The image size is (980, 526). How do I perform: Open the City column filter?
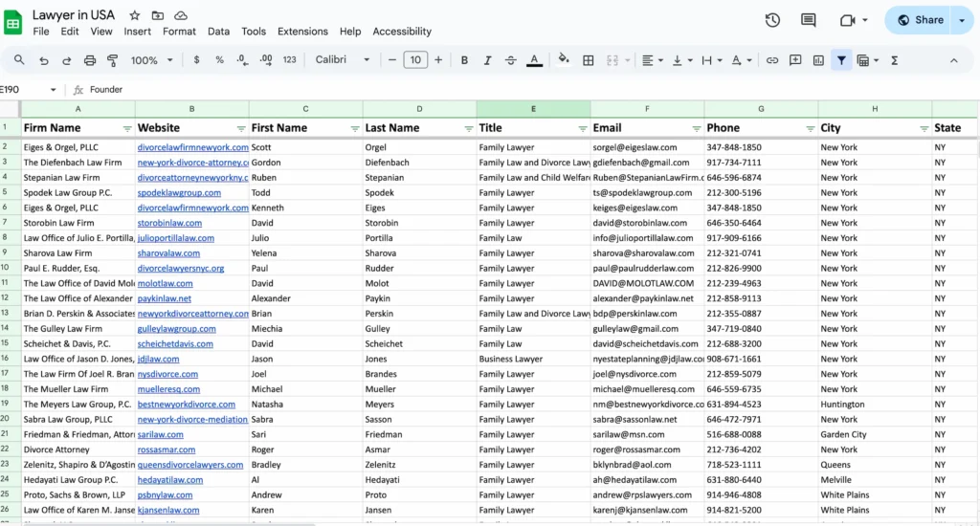click(x=924, y=129)
